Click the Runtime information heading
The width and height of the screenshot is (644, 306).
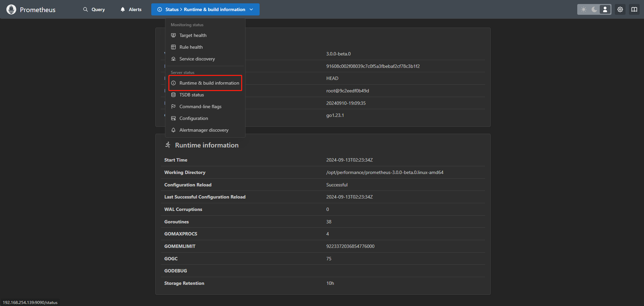pyautogui.click(x=207, y=145)
